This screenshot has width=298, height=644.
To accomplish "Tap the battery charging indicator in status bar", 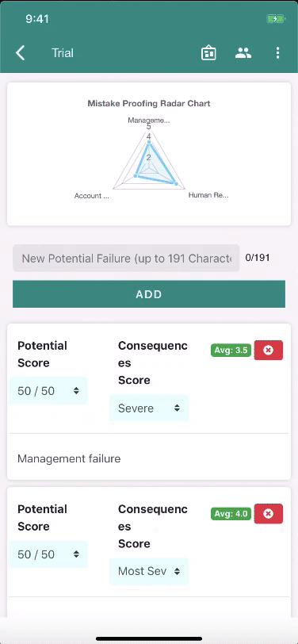I will [x=275, y=19].
